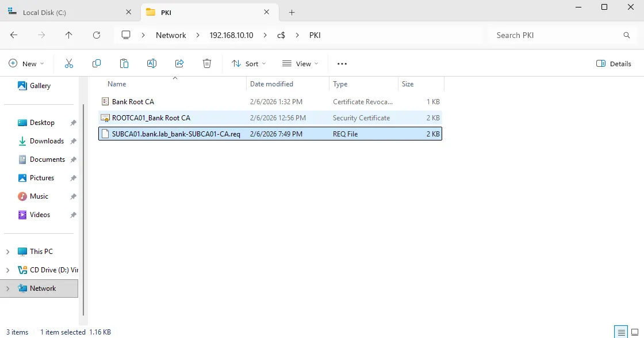Select SUBCA01.bank.lab_bank-SUBCA01-CA.req file name
Screen dimensions: 644x338
176,134
